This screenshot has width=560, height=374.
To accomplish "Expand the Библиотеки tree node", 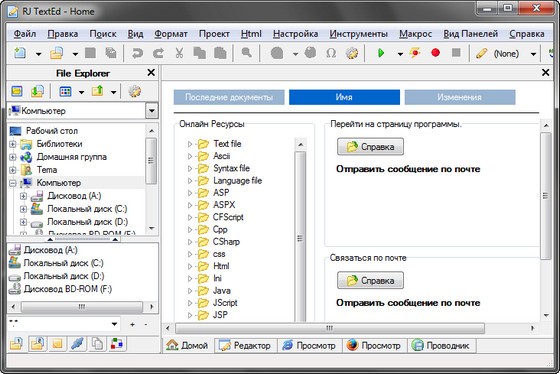I will point(13,144).
